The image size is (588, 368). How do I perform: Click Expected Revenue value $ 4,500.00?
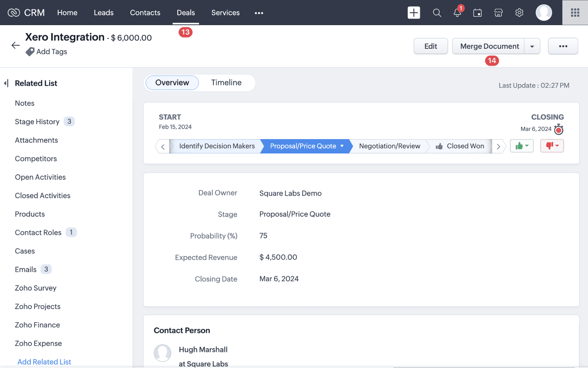tap(278, 257)
